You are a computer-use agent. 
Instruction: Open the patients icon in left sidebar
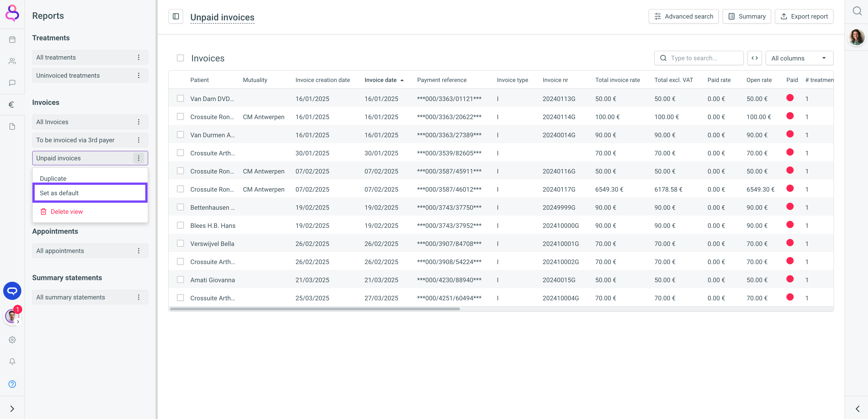coord(12,61)
